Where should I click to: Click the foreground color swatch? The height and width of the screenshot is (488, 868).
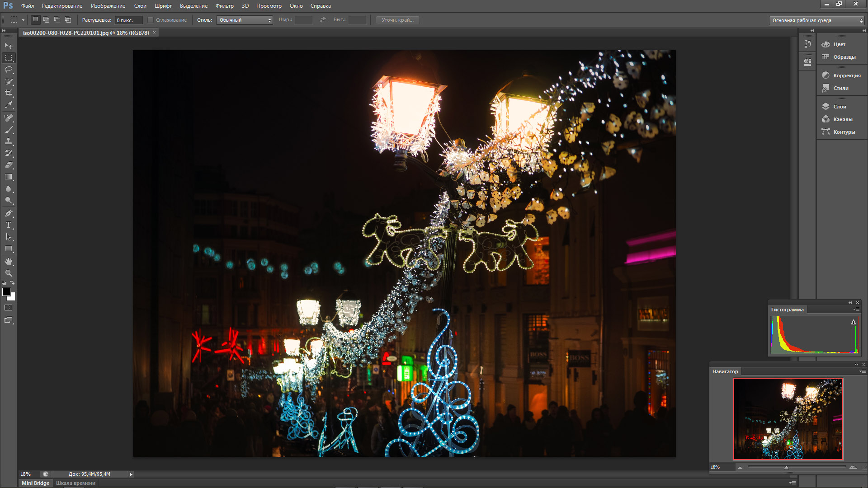6,292
